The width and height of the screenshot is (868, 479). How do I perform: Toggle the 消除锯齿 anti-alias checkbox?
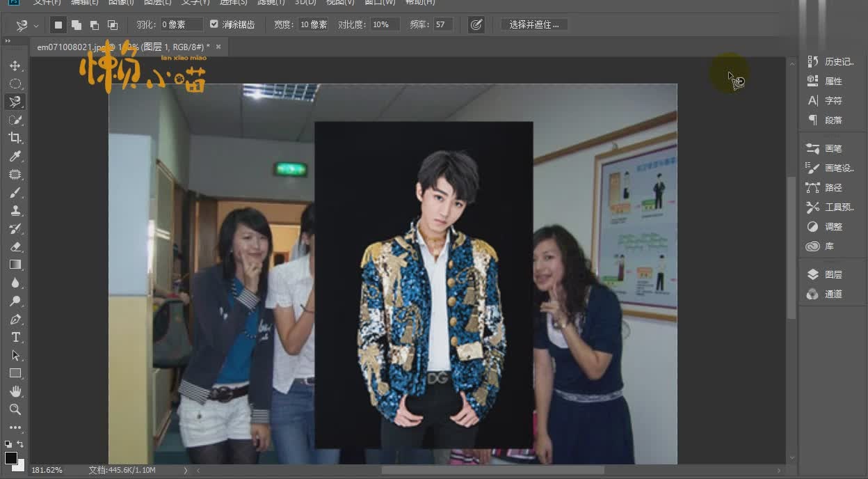(x=214, y=24)
